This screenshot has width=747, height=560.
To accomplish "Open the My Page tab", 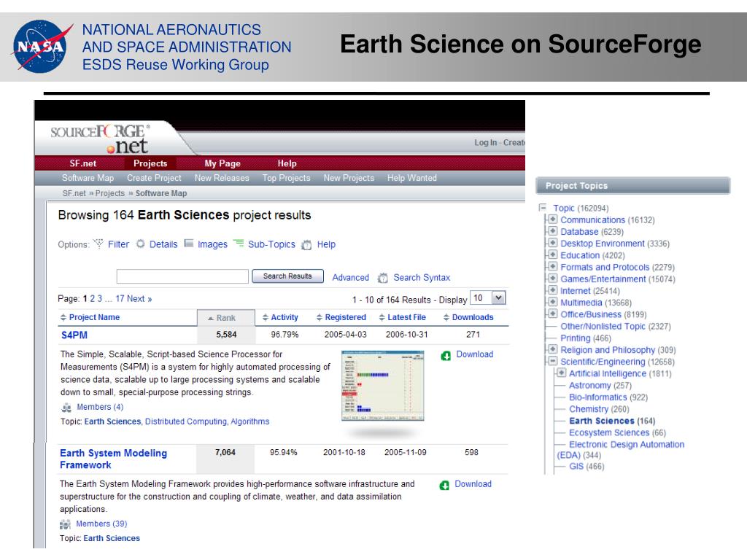I will tap(222, 163).
